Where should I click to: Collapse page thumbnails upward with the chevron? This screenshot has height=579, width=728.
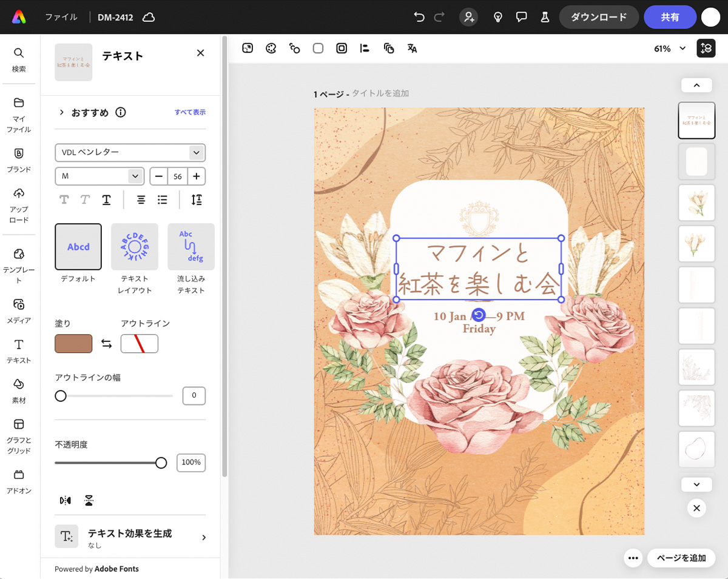696,85
